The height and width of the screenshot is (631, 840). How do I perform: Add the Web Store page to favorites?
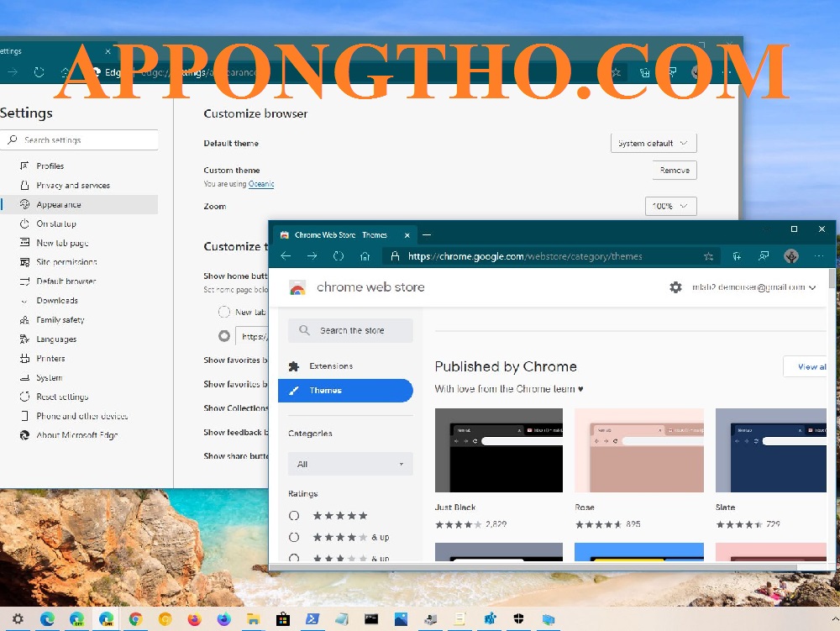coord(708,256)
